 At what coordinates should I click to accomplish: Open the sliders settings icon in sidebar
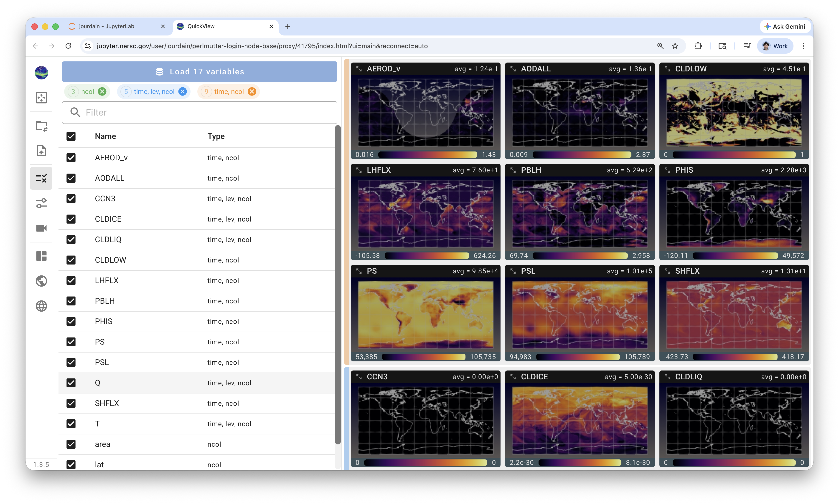coord(41,203)
